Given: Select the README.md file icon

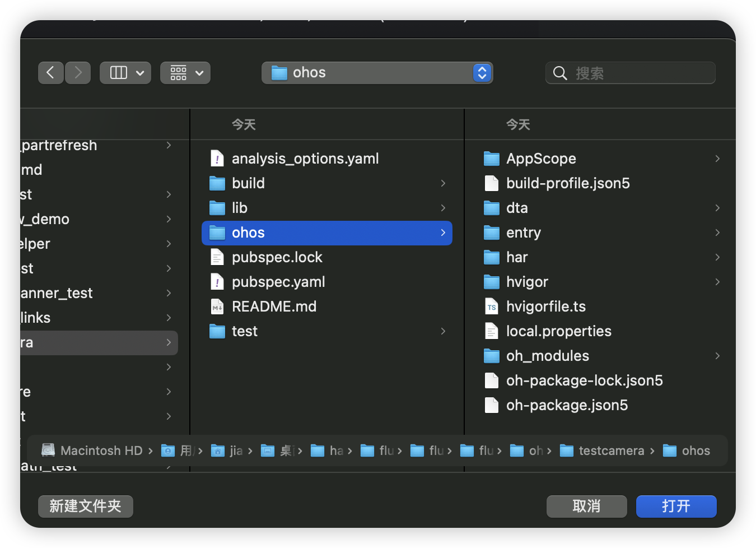Looking at the screenshot, I should 217,306.
